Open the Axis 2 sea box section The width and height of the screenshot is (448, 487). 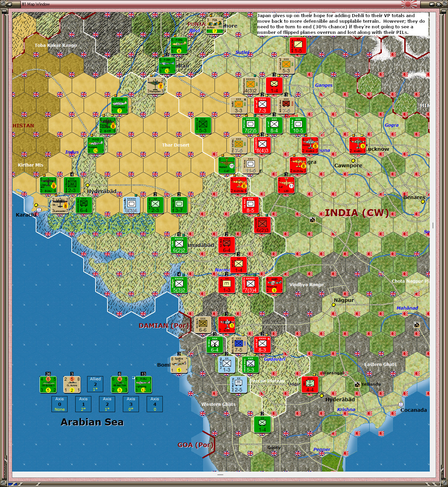pos(107,404)
